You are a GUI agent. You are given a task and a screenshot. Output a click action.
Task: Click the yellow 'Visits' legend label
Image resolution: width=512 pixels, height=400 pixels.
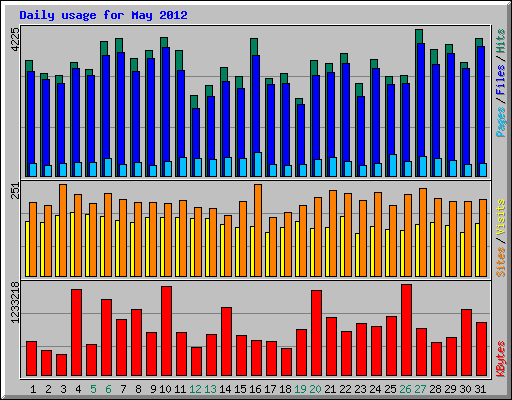click(501, 217)
